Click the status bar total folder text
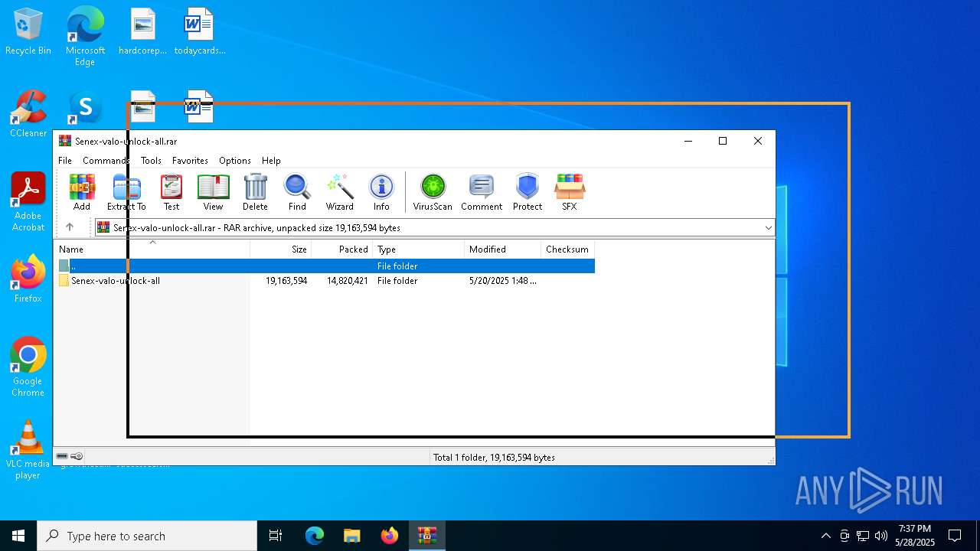980x551 pixels. [494, 458]
